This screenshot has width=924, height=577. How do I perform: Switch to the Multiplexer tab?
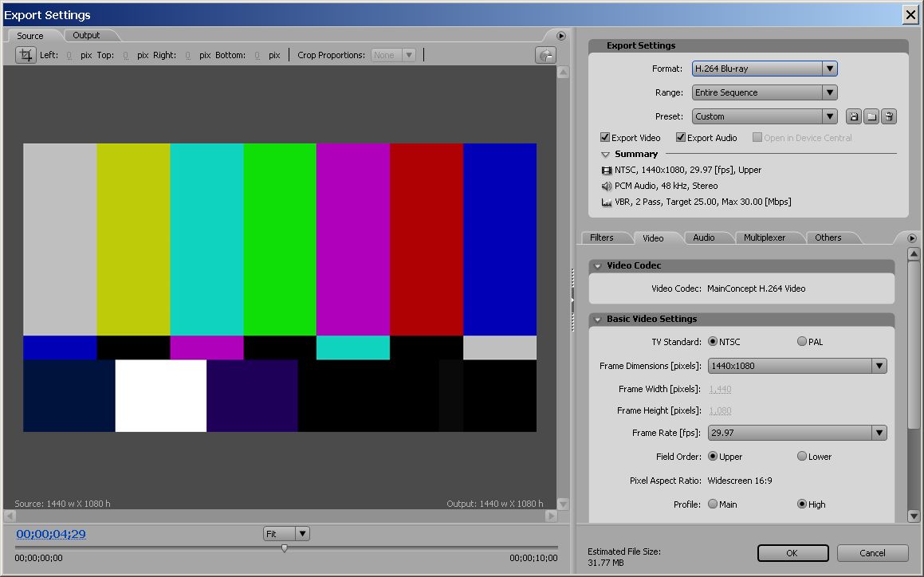pos(764,237)
